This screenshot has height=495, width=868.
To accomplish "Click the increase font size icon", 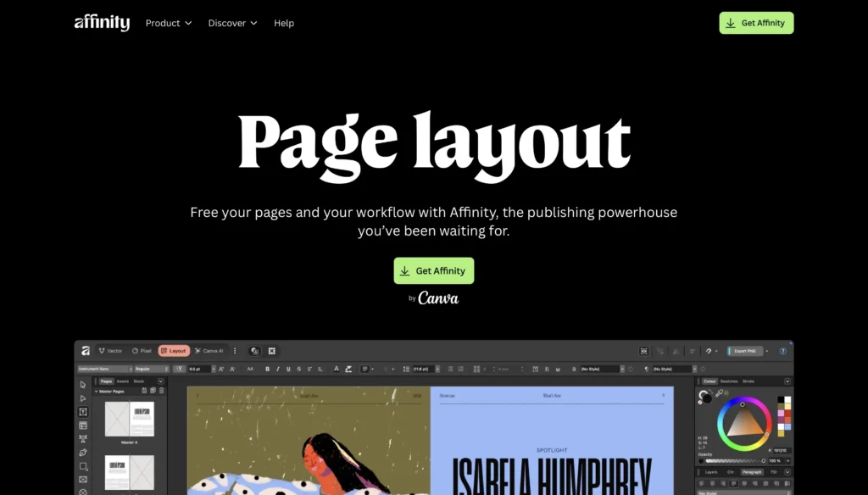I will (221, 369).
